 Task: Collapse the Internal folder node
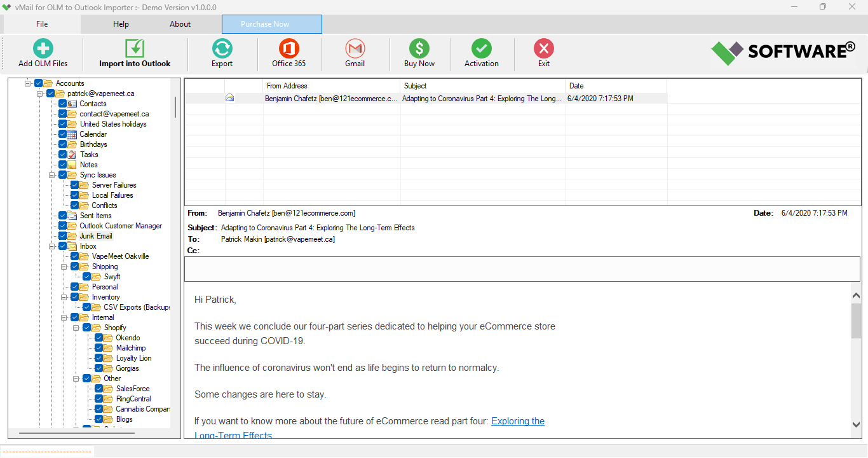click(x=64, y=317)
